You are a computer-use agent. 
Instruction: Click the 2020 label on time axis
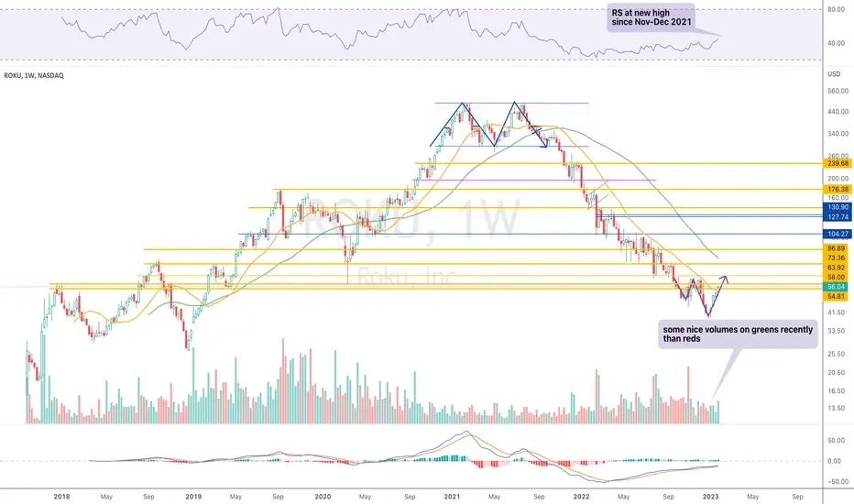point(323,497)
